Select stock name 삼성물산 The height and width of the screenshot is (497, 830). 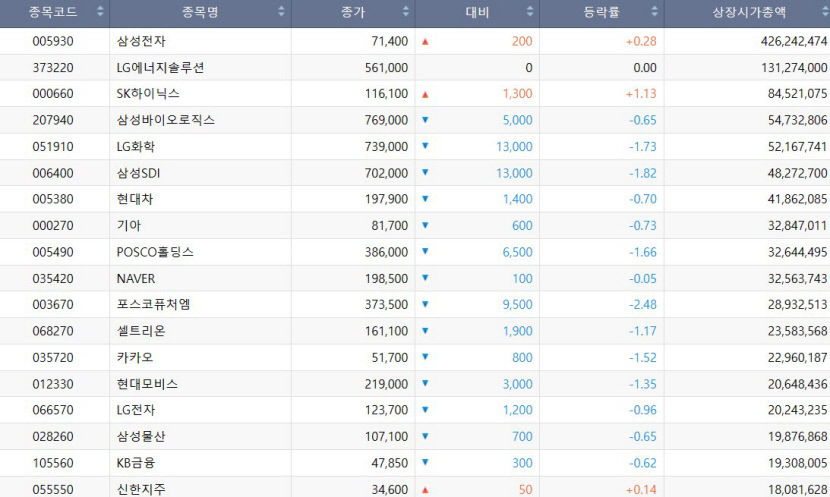(x=141, y=436)
